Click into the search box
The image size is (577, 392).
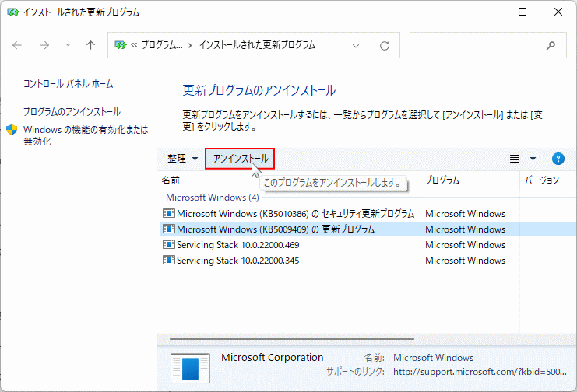488,45
